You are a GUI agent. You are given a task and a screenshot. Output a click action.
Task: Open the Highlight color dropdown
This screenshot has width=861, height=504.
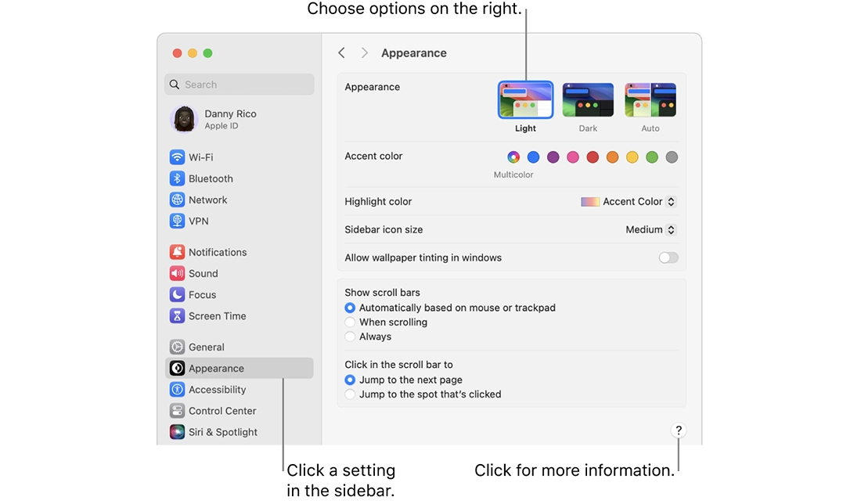[x=629, y=202]
